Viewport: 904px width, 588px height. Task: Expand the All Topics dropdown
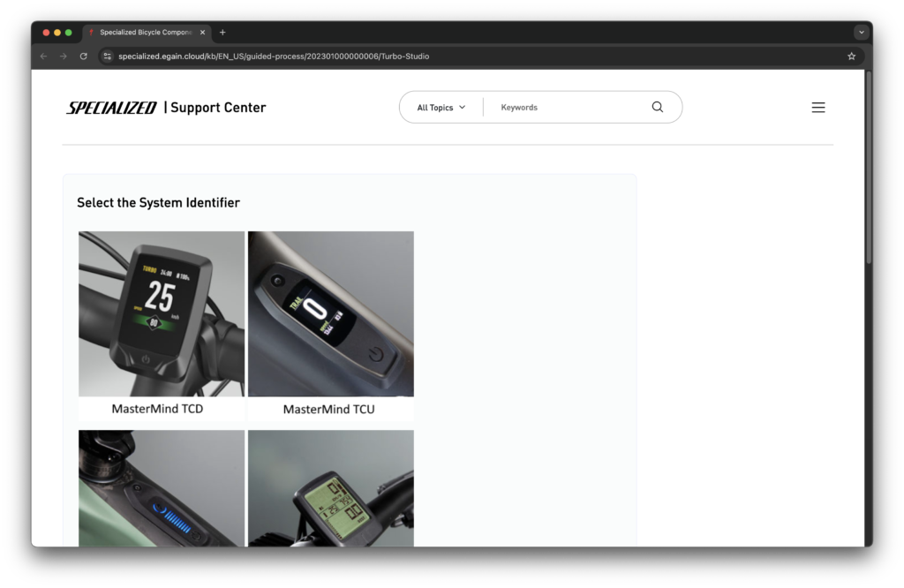tap(441, 108)
